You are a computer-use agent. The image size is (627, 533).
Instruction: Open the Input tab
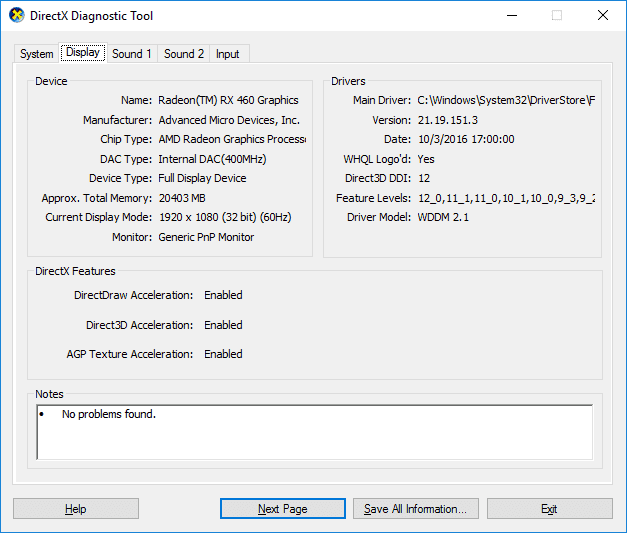tap(228, 54)
